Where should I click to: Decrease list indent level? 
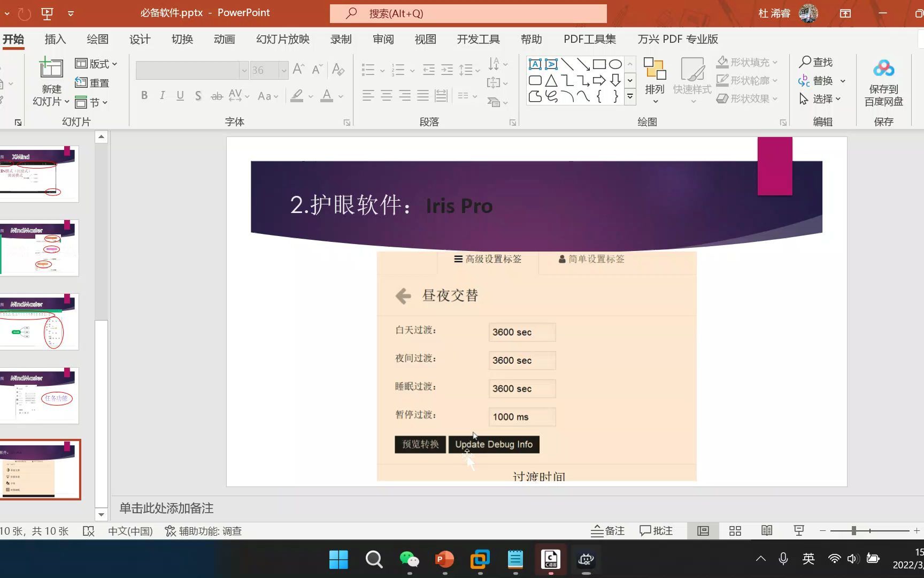(429, 70)
